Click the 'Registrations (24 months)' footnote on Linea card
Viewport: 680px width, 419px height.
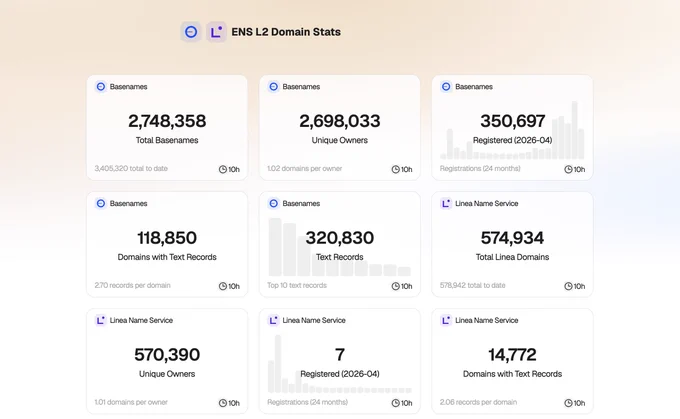tap(307, 402)
